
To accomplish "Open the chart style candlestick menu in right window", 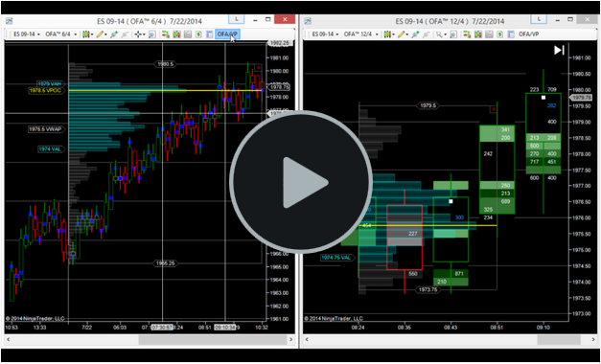I will coord(388,34).
